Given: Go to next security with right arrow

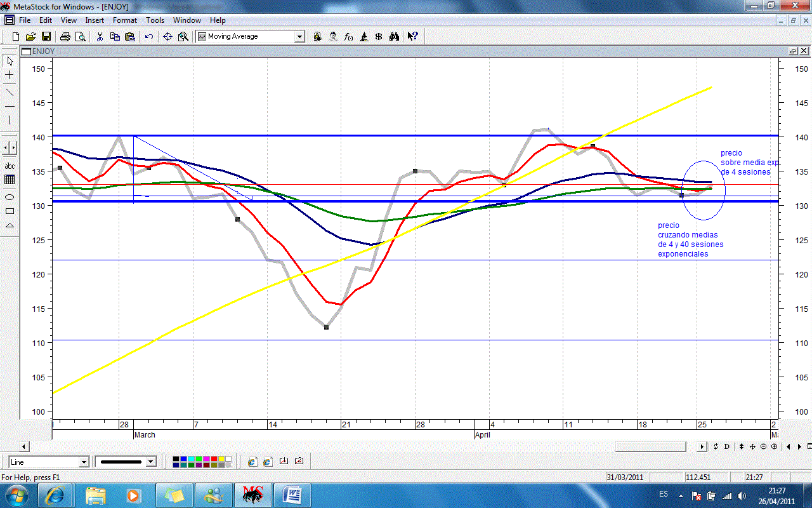Looking at the screenshot, I should [x=799, y=447].
